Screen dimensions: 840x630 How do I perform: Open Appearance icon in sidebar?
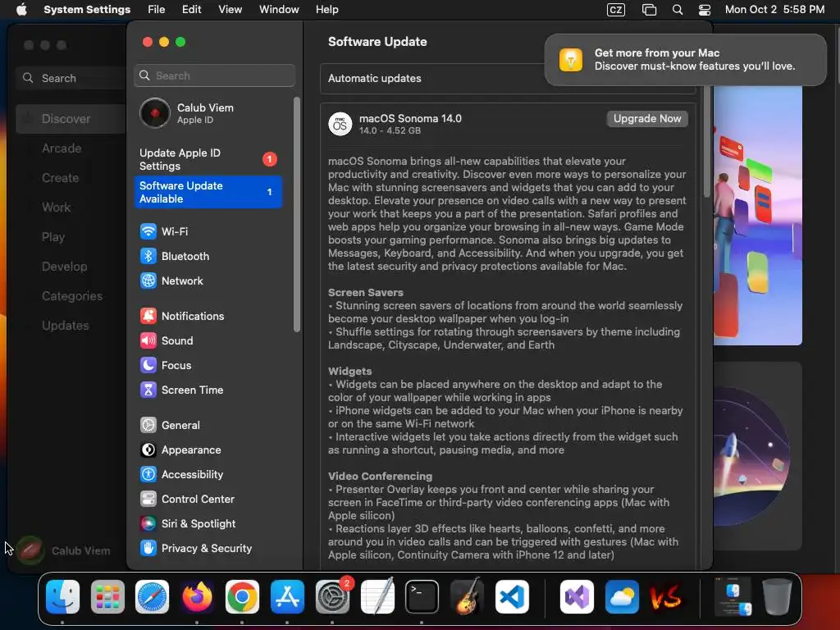(x=148, y=450)
